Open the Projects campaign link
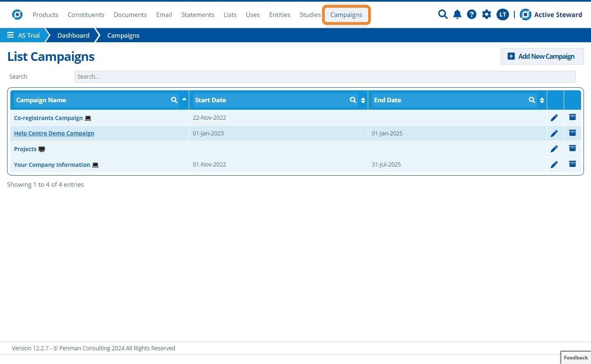This screenshot has width=591, height=364. coord(25,149)
